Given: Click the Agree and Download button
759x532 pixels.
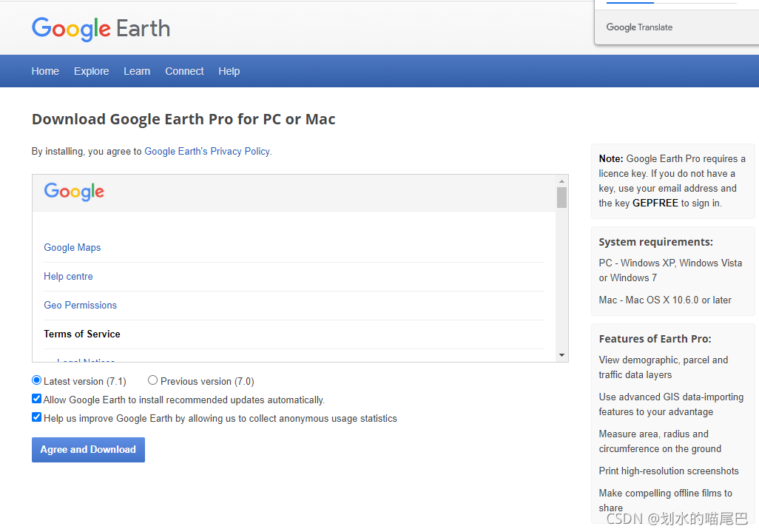Looking at the screenshot, I should tap(88, 450).
